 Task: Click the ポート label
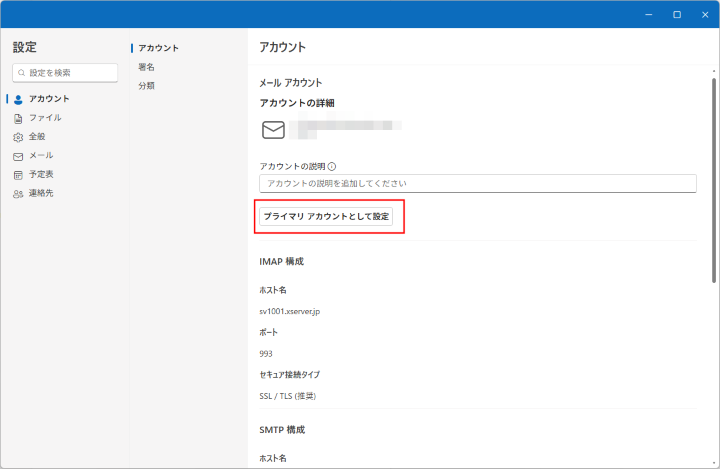pyautogui.click(x=269, y=333)
